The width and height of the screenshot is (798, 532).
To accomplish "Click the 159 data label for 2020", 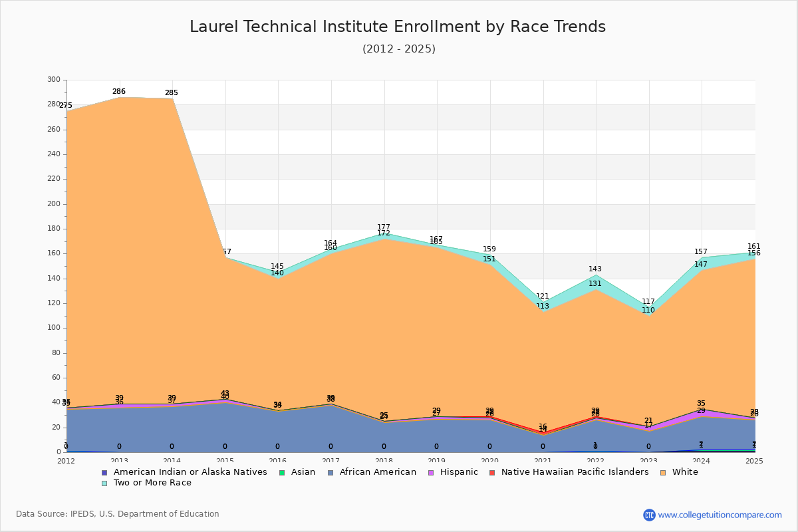I will click(x=489, y=249).
